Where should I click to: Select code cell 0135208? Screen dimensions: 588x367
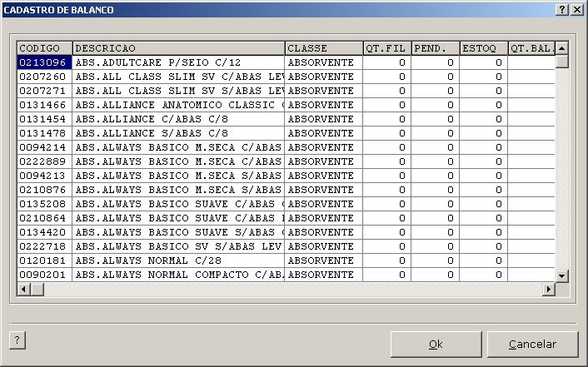pos(45,204)
